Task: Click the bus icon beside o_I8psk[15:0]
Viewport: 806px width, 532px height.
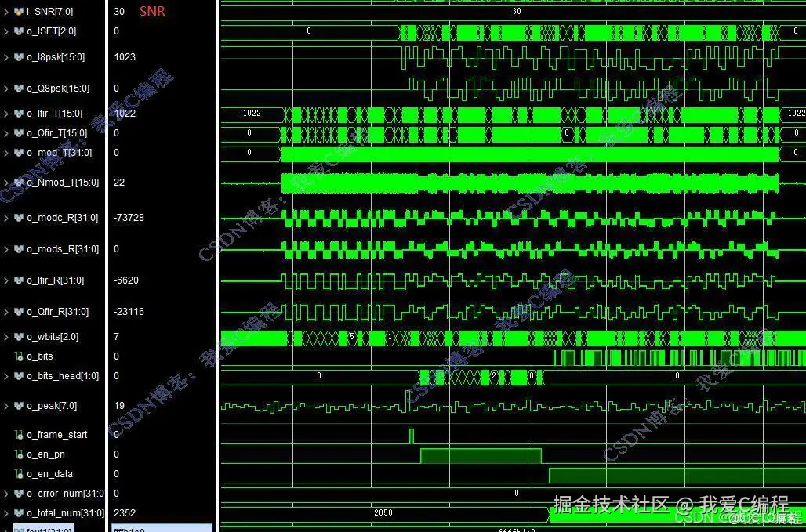Action: [17, 56]
